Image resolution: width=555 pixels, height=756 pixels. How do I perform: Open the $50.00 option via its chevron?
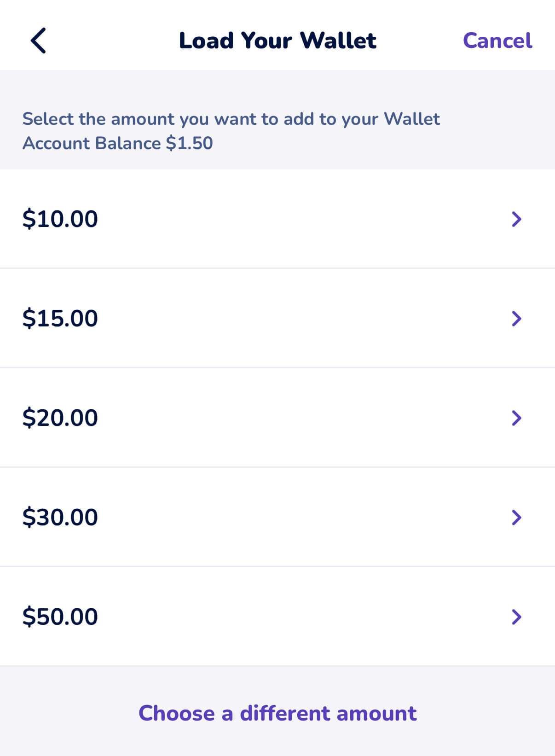click(x=516, y=616)
